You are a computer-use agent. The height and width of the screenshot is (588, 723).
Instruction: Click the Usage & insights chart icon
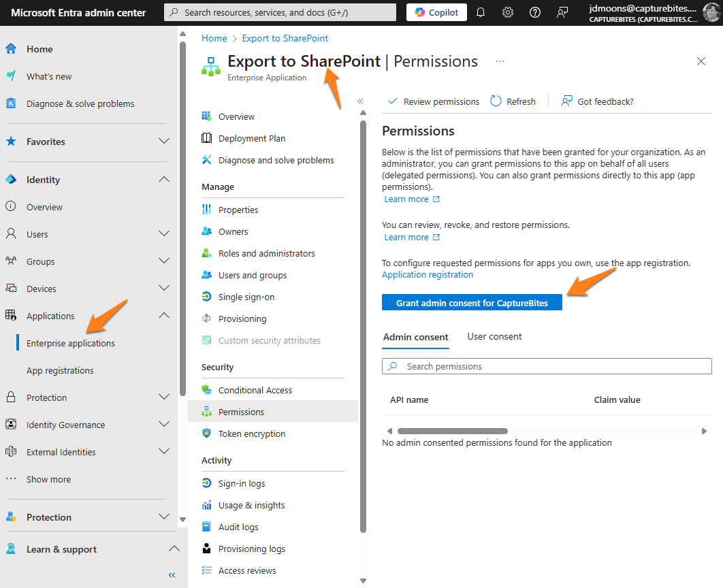[x=206, y=505]
